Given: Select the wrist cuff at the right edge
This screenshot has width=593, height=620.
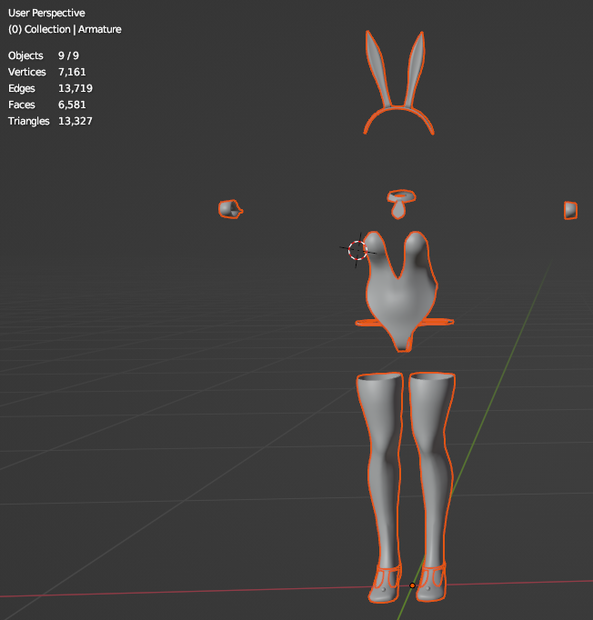Looking at the screenshot, I should coord(570,210).
